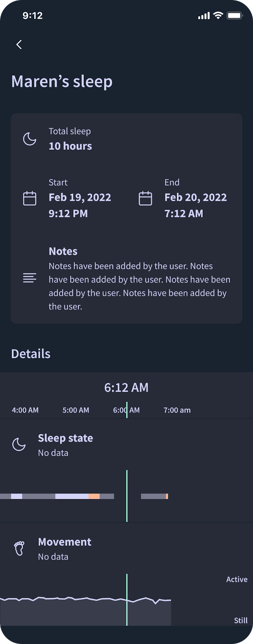Click the Movement footprint icon
Viewport: 253px width, 644px height.
(x=19, y=548)
